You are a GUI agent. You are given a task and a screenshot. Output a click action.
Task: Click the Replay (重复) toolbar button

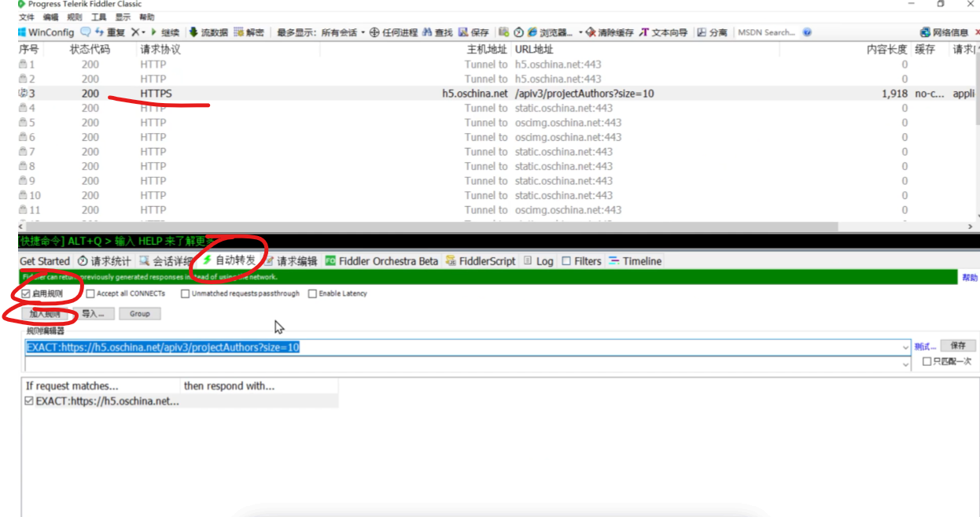click(x=109, y=32)
